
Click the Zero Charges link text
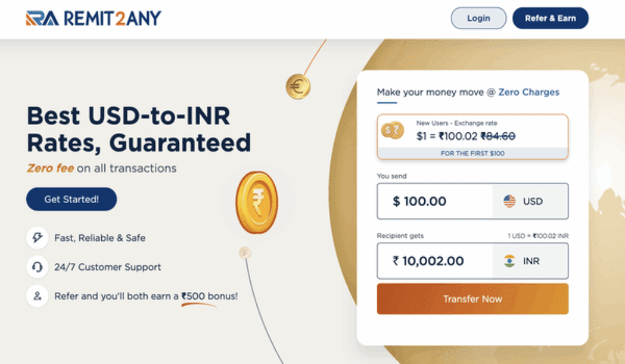point(529,92)
